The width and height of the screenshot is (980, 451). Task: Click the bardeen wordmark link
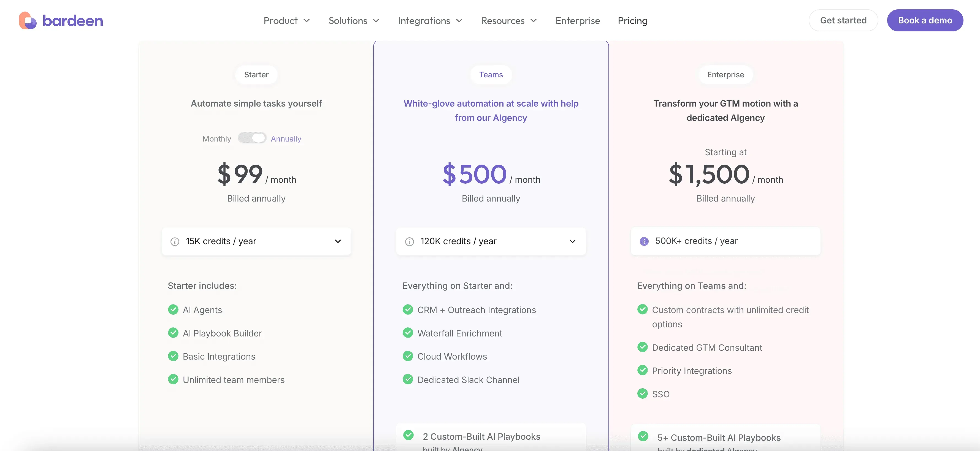73,21
